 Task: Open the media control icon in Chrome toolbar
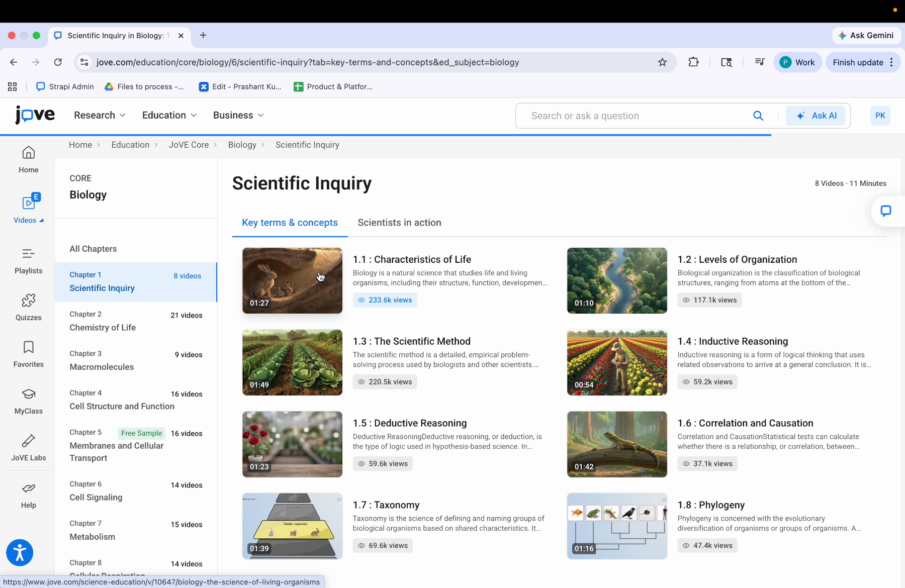pos(760,62)
